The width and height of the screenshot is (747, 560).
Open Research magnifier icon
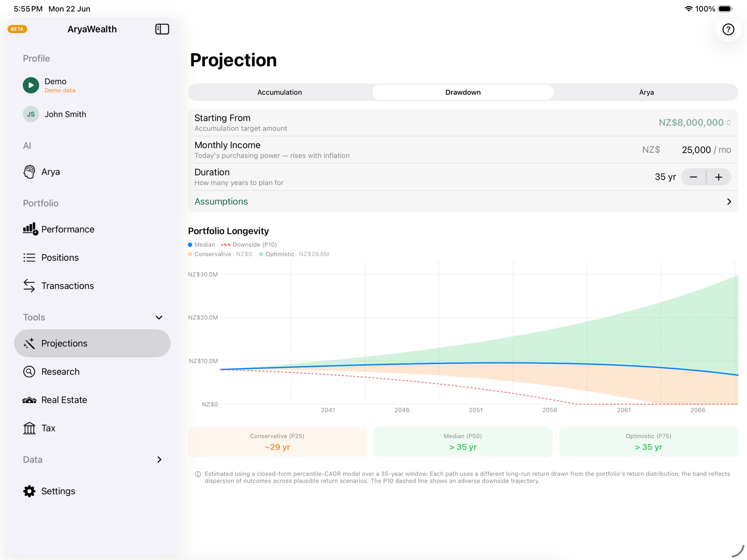click(x=29, y=372)
